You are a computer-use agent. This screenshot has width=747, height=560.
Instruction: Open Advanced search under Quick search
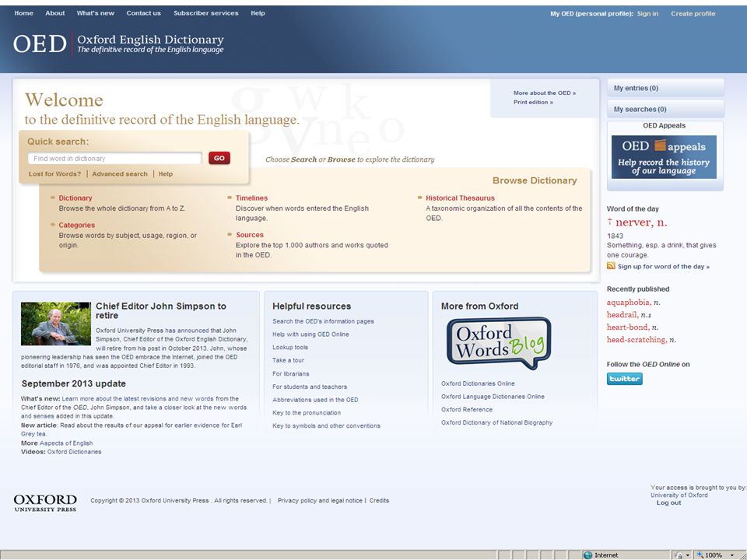coord(120,173)
